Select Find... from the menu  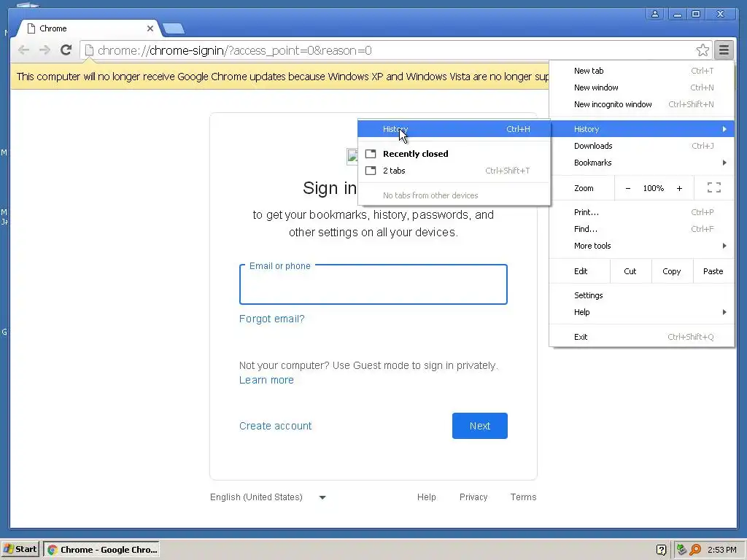[x=641, y=229]
